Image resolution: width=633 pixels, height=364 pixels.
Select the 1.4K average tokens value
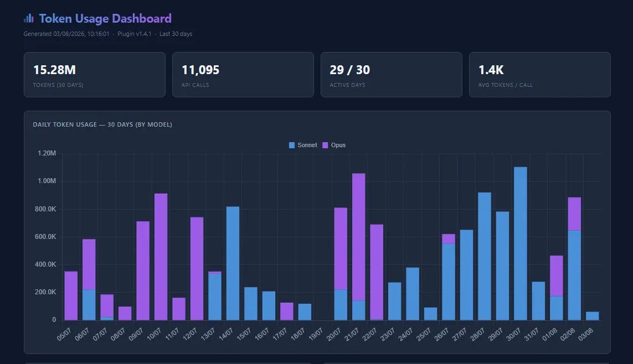click(491, 70)
